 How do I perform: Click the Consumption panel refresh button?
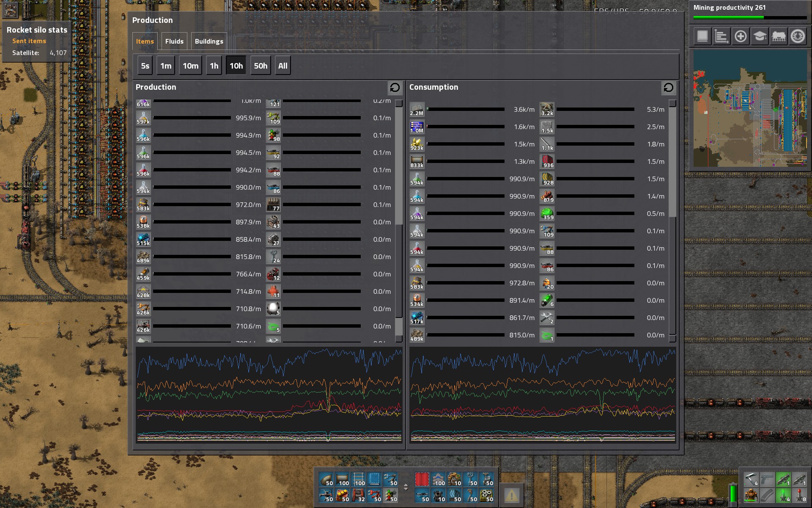pyautogui.click(x=668, y=88)
